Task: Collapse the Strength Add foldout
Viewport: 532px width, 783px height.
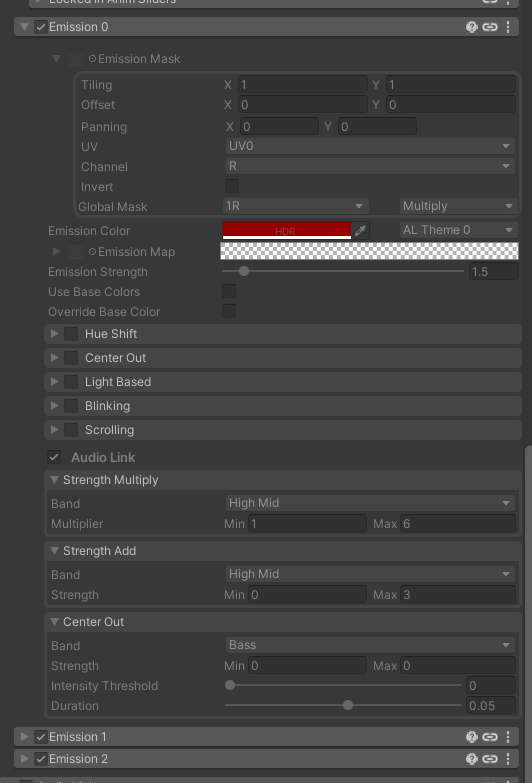Action: point(54,551)
